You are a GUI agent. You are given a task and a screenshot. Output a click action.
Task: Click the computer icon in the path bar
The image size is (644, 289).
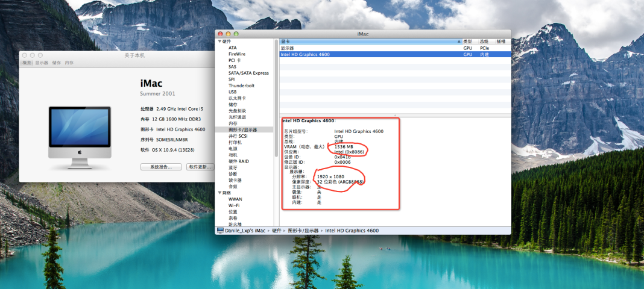(220, 231)
